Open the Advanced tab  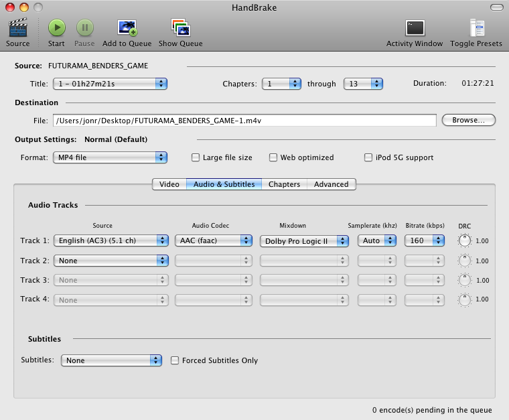coord(332,184)
